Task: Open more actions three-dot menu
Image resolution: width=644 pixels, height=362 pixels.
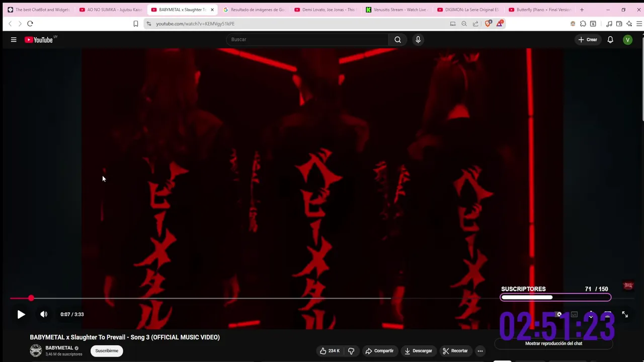Action: 480,351
